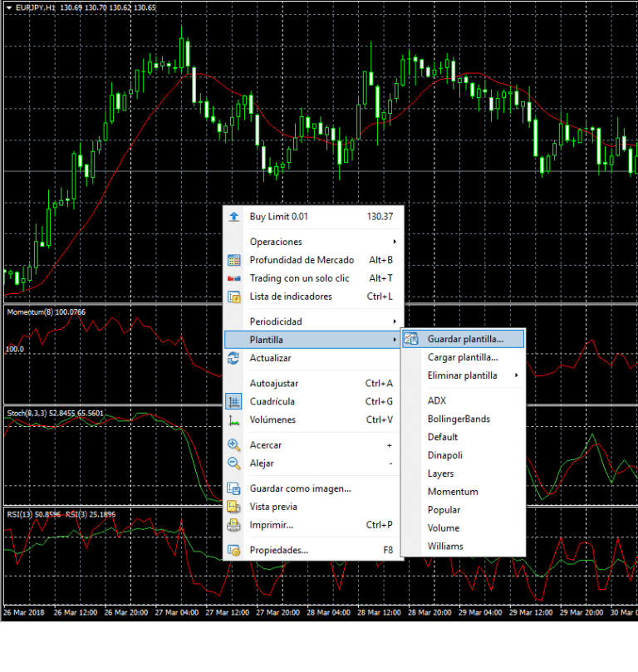Image resolution: width=638 pixels, height=672 pixels.
Task: Click the Acercar magnifier icon
Action: [x=234, y=445]
